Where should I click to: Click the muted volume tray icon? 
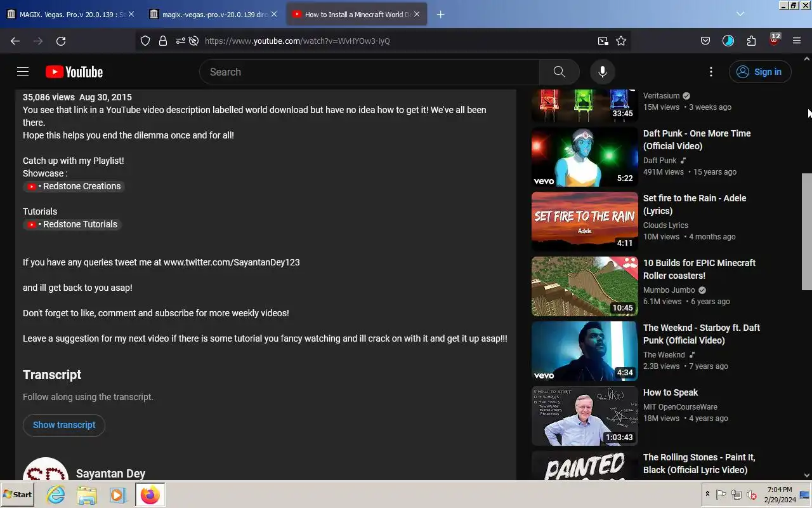pyautogui.click(x=752, y=495)
